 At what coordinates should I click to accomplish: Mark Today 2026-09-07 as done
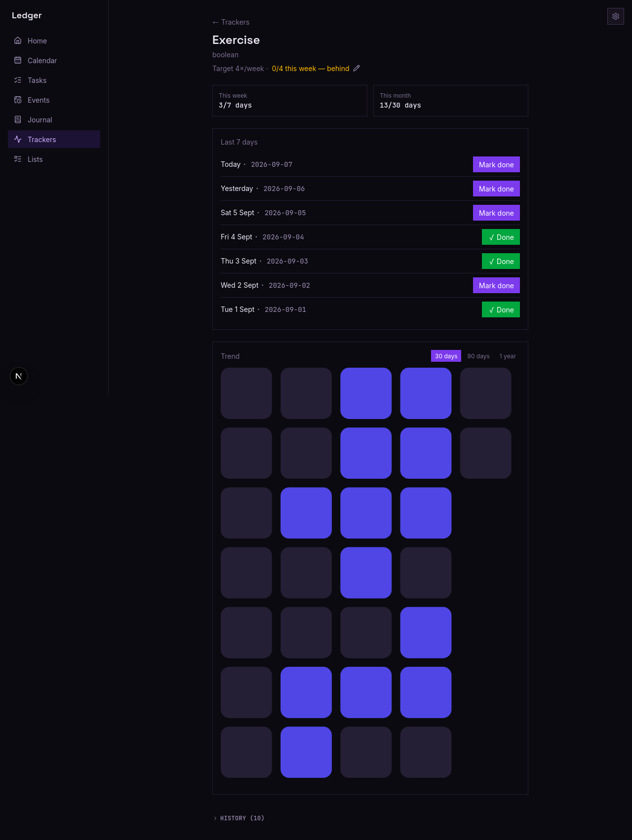point(496,164)
